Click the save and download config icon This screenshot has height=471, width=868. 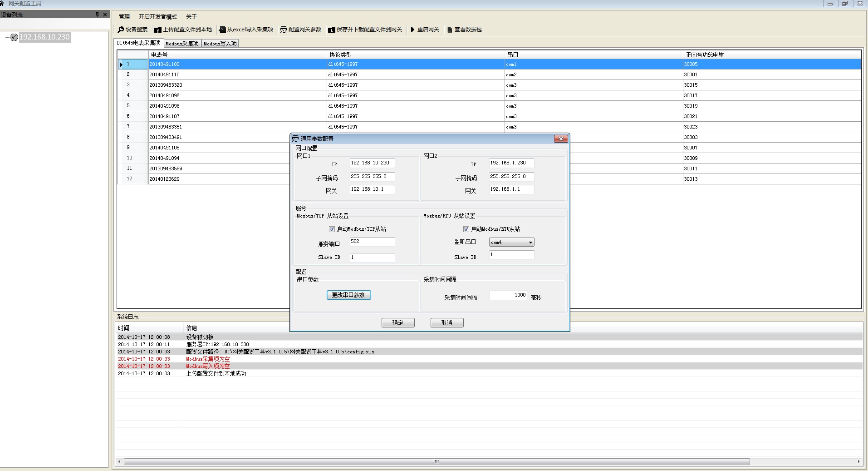click(x=332, y=30)
